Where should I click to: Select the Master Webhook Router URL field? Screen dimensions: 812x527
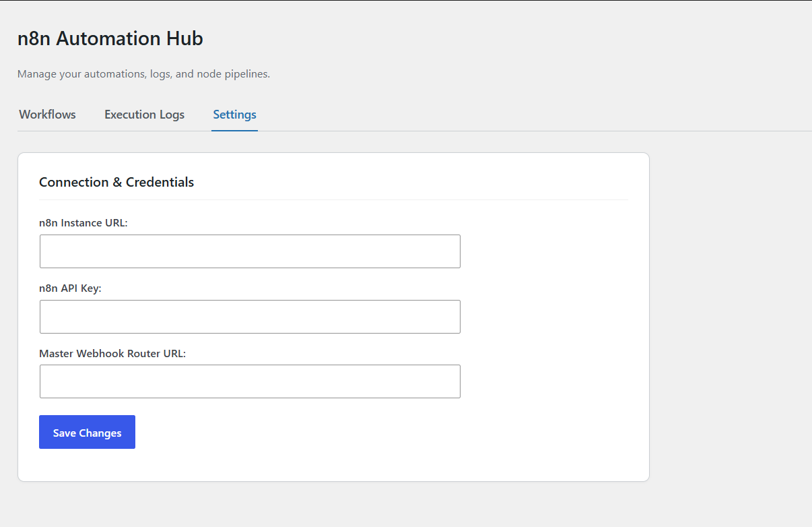pos(250,381)
